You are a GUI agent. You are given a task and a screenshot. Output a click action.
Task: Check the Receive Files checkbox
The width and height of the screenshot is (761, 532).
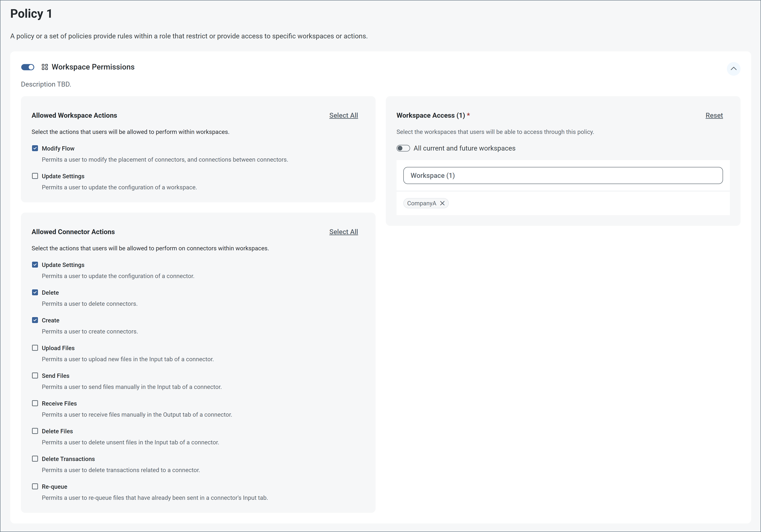(35, 403)
